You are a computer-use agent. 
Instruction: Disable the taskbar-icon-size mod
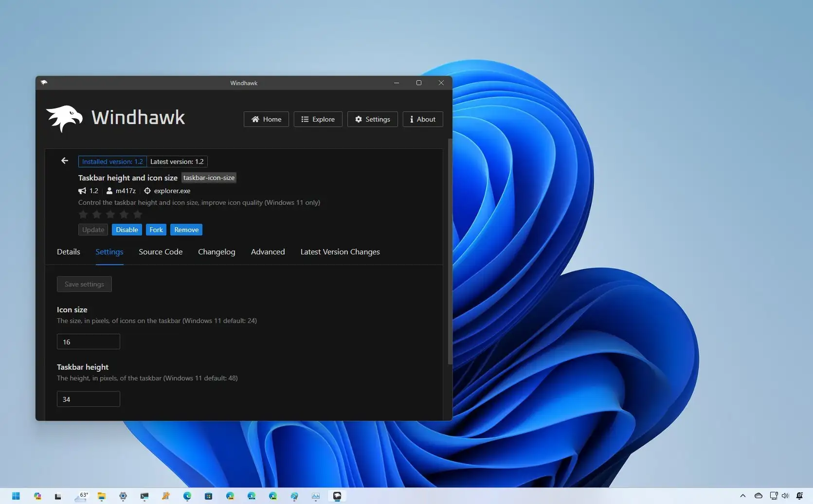coord(126,229)
